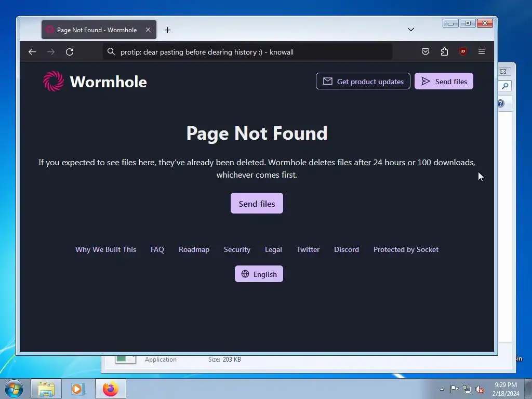
Task: Open the Pocket save icon in toolbar
Action: pos(425,51)
